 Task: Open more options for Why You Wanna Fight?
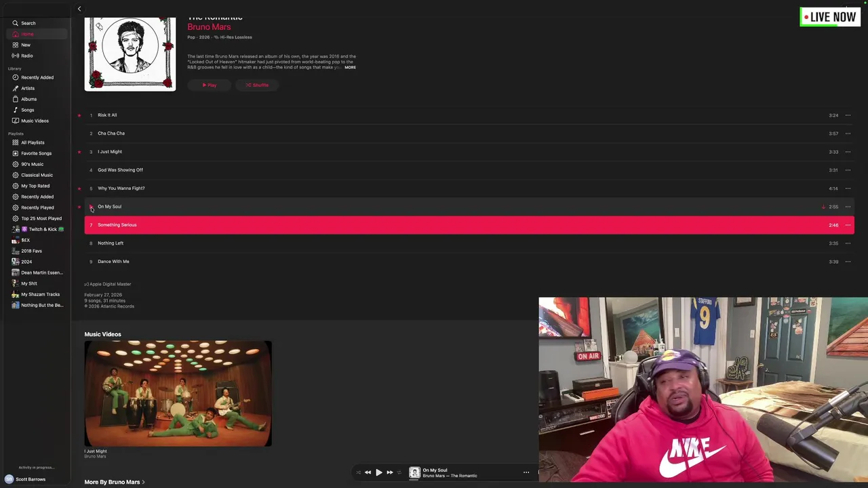pyautogui.click(x=848, y=188)
